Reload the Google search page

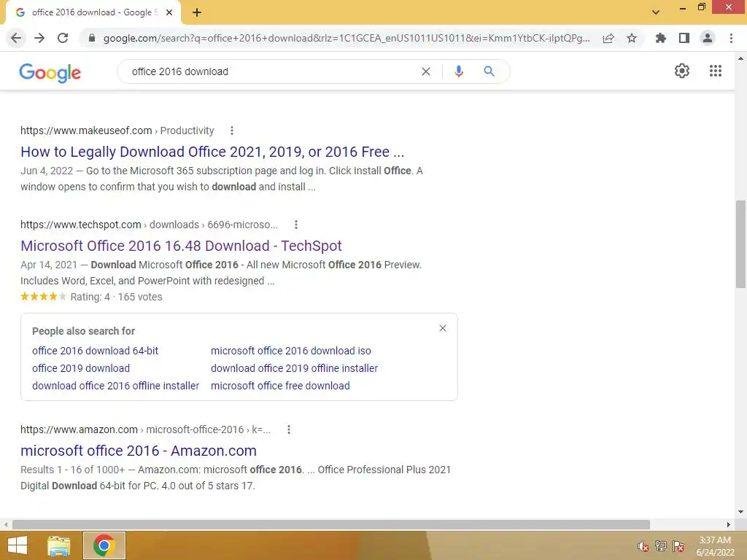coord(63,38)
